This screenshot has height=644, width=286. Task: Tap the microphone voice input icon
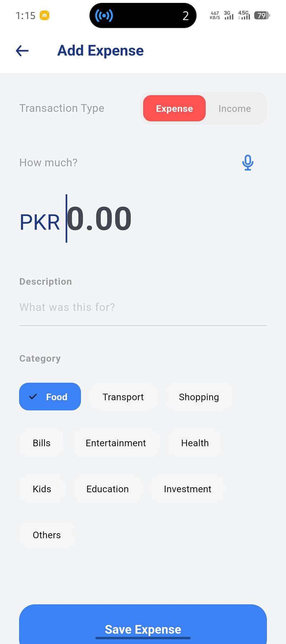[x=247, y=163]
